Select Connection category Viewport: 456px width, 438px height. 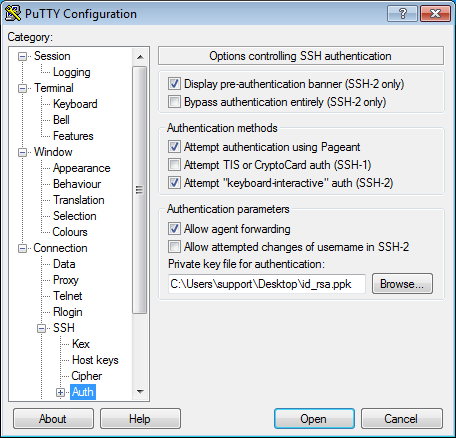click(60, 248)
